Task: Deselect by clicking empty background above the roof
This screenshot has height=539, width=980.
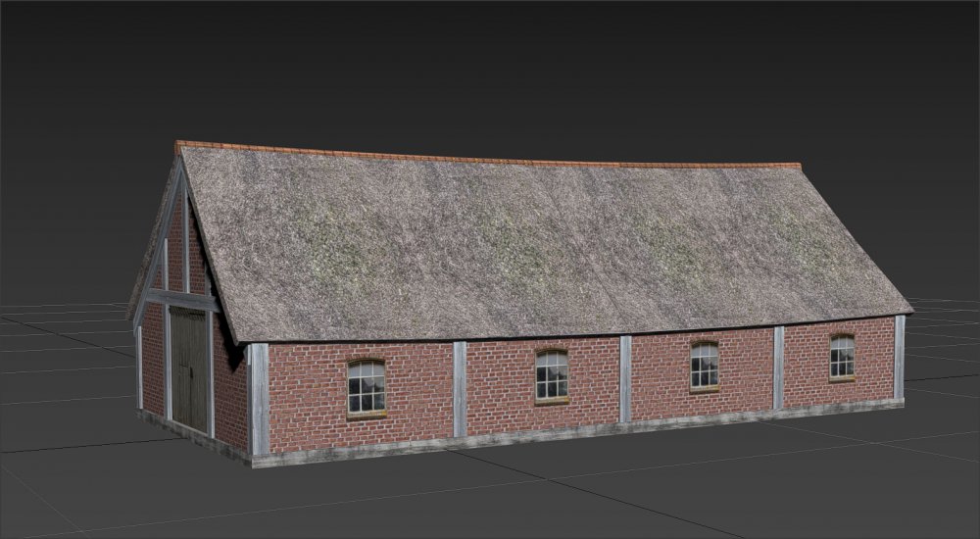Action: click(490, 69)
